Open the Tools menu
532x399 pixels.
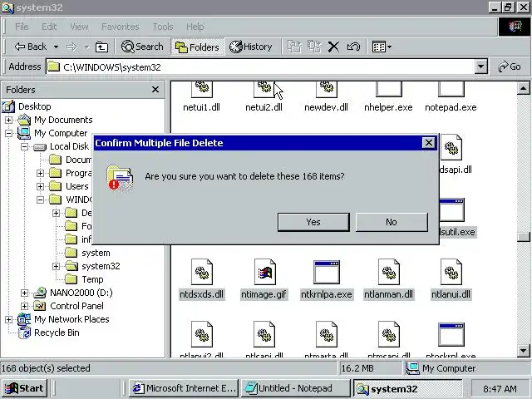(x=163, y=27)
